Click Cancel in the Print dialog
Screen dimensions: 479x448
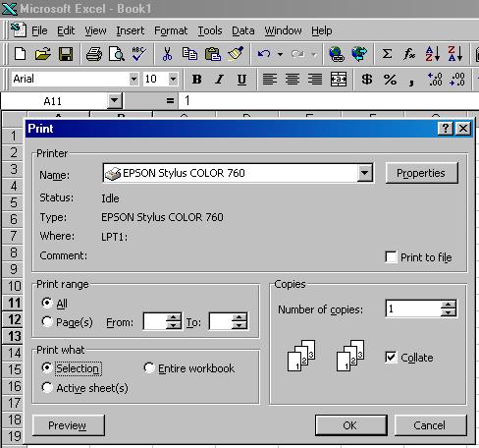(430, 425)
